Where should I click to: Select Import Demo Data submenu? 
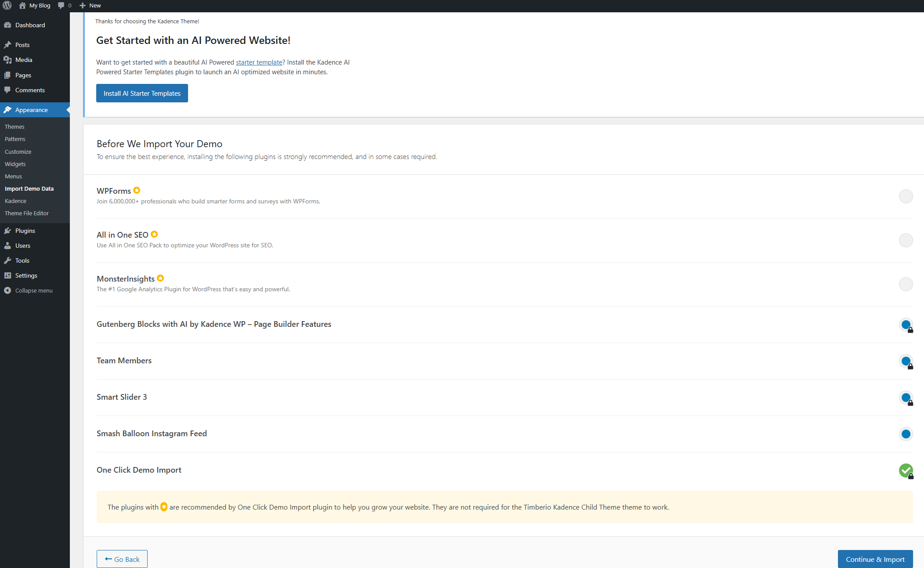tap(29, 188)
